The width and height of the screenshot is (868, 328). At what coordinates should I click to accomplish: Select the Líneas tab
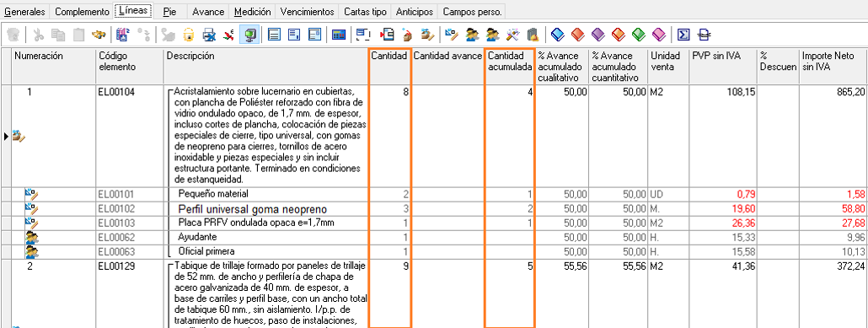133,10
